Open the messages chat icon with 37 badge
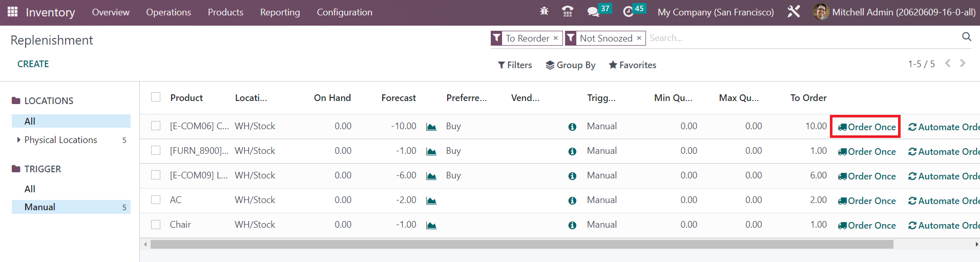The width and height of the screenshot is (980, 262). 593,12
